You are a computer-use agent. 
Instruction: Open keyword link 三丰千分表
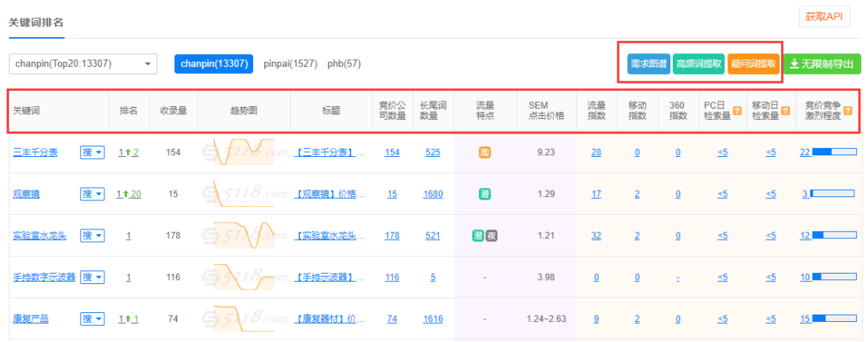pos(35,152)
